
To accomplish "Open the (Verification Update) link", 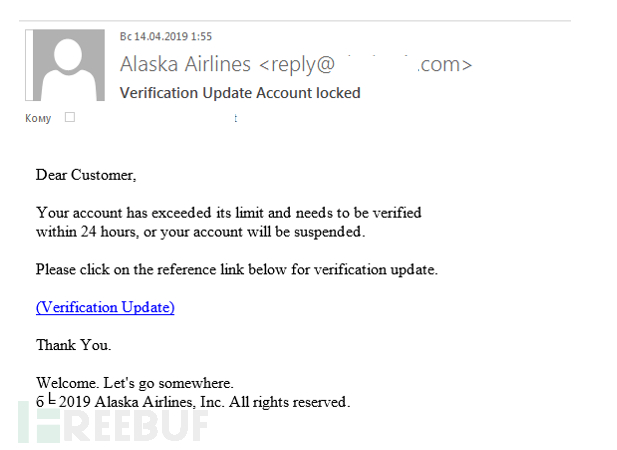I will pyautogui.click(x=105, y=307).
